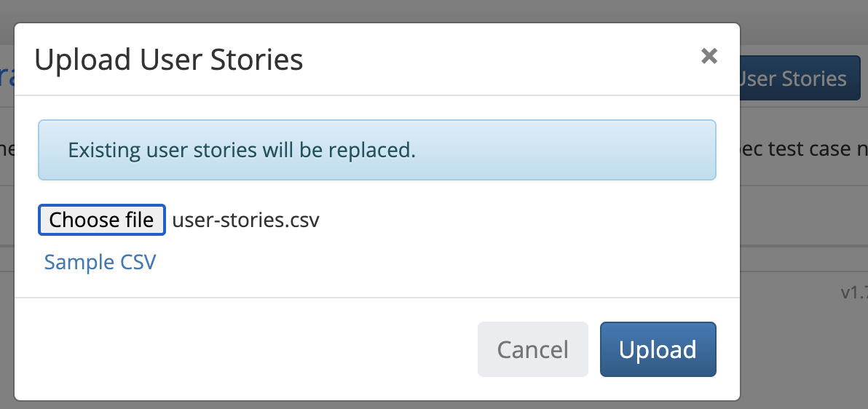This screenshot has width=868, height=409.
Task: Open the Sample CSV link
Action: [100, 262]
